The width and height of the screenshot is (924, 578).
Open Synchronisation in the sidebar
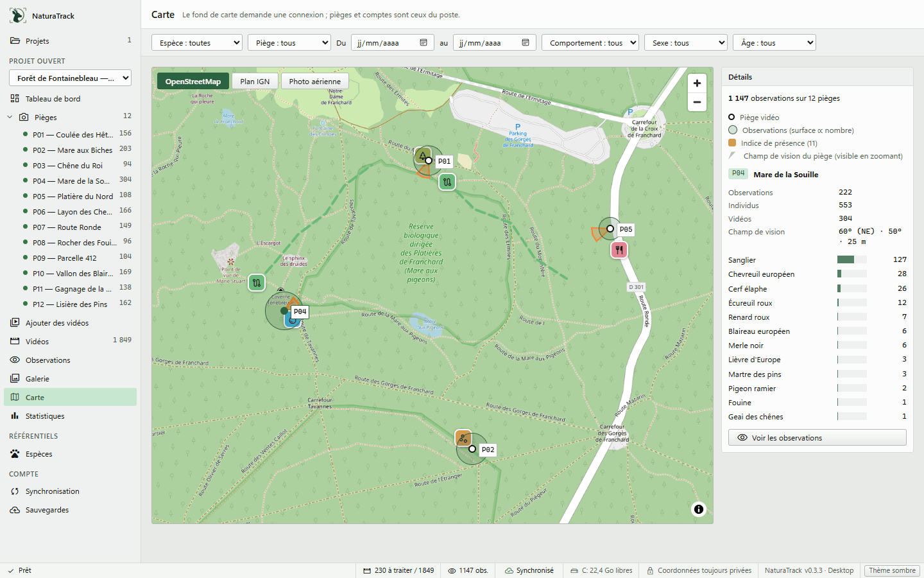point(71,491)
